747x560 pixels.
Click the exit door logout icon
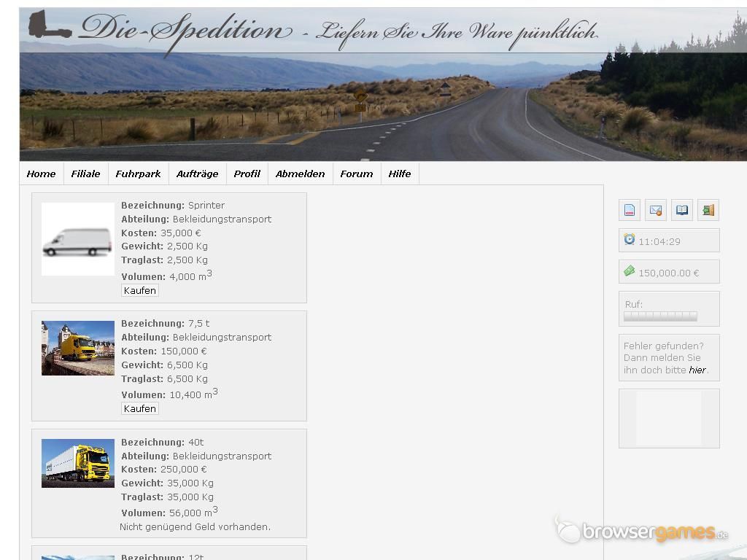point(708,210)
